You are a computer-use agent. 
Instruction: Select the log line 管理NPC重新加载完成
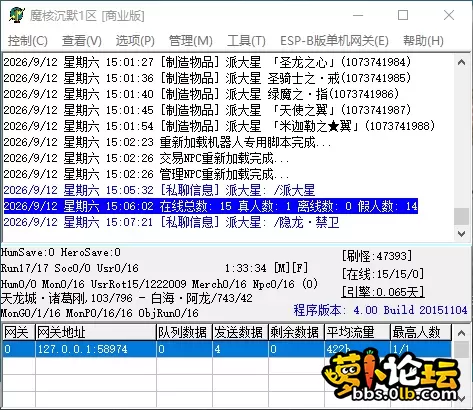click(x=146, y=174)
